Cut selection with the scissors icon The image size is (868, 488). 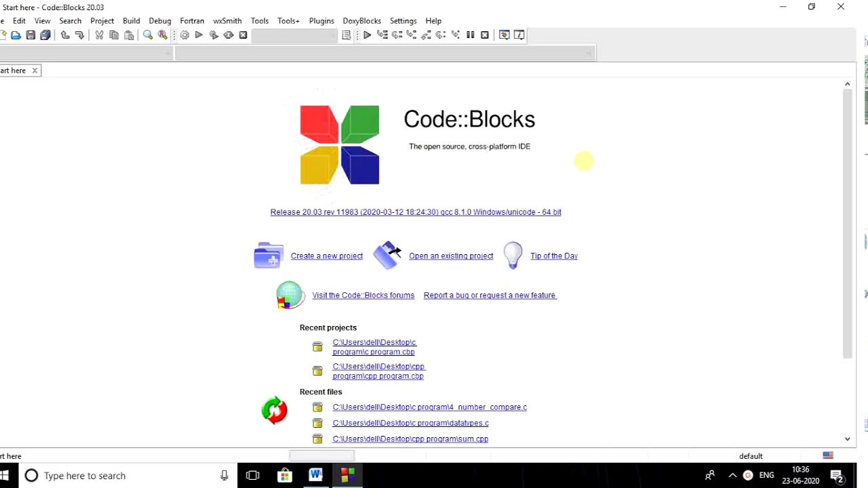coord(99,35)
